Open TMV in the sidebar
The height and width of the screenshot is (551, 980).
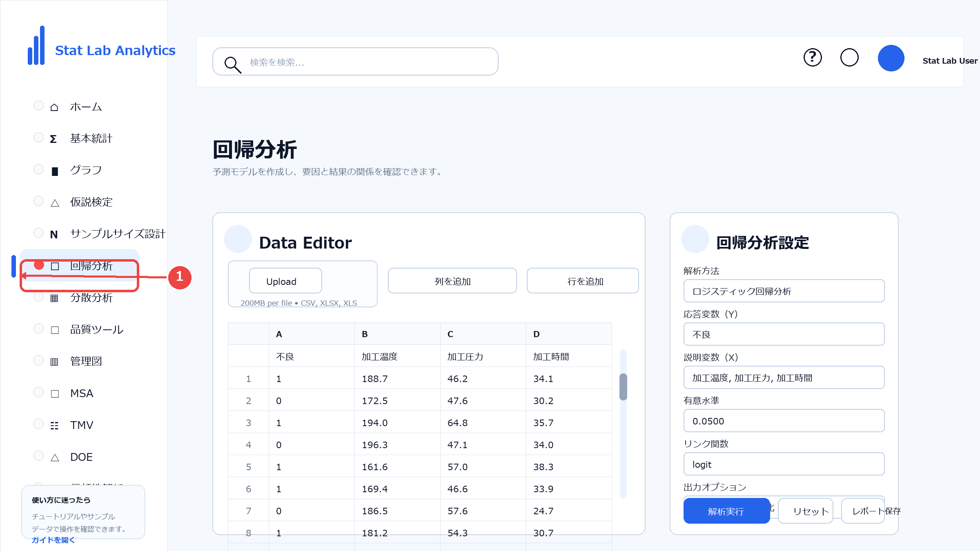82,425
